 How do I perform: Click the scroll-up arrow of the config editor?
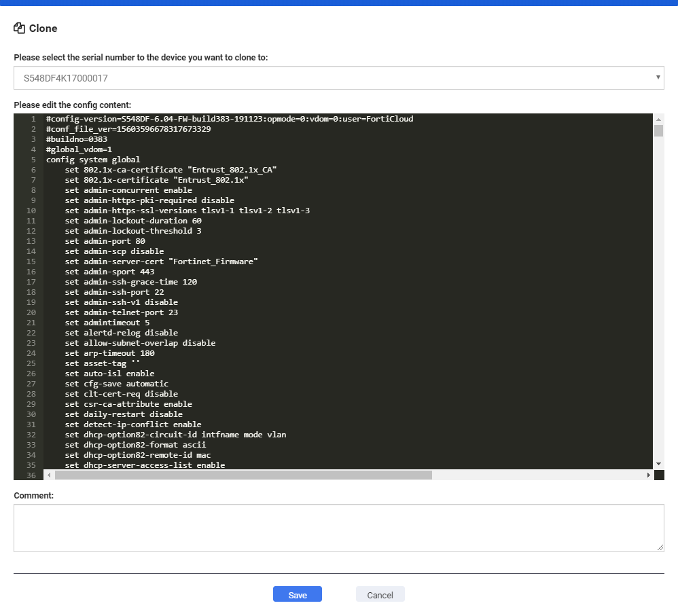point(659,118)
